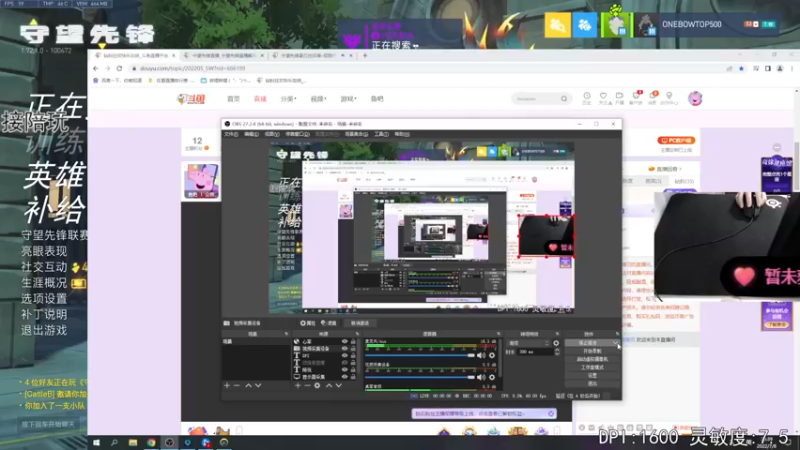Click the OBS add scene plus button
This screenshot has width=800, height=450.
227,386
